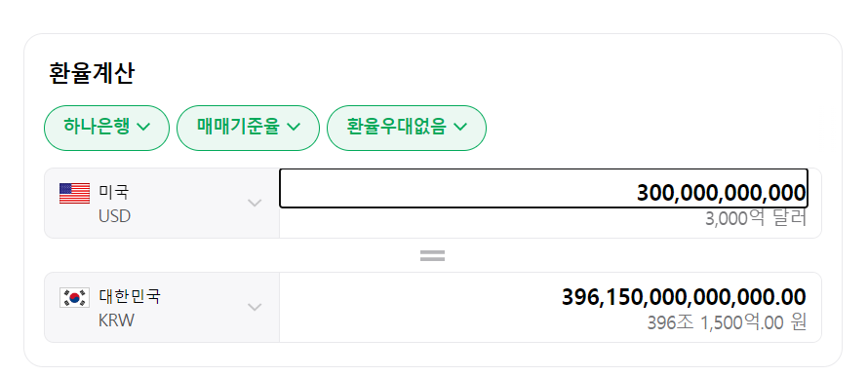Click the 환율계산 heading

[92, 73]
